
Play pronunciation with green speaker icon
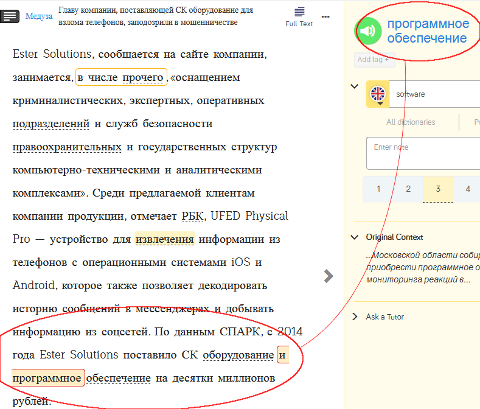(368, 31)
